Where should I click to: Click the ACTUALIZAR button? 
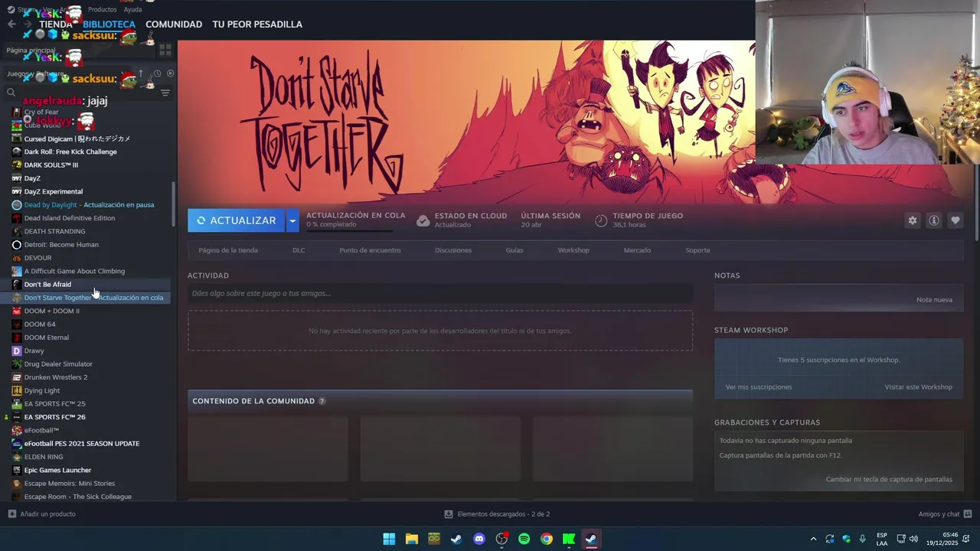(x=237, y=220)
